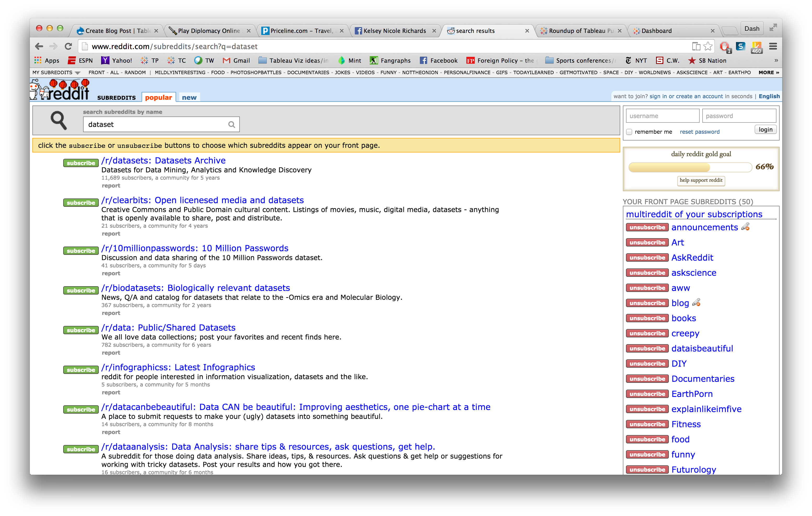This screenshot has height=516, width=812.
Task: Click the daily reddit gold progress bar
Action: (x=690, y=167)
